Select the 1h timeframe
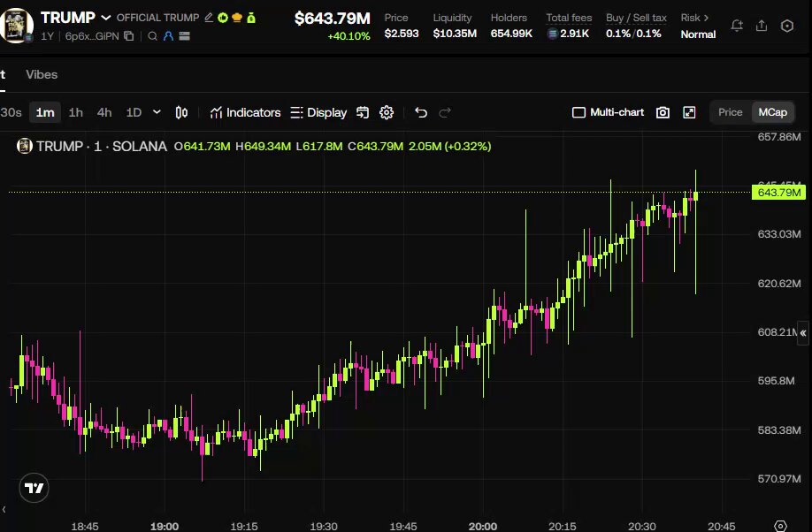The image size is (812, 532). 75,112
